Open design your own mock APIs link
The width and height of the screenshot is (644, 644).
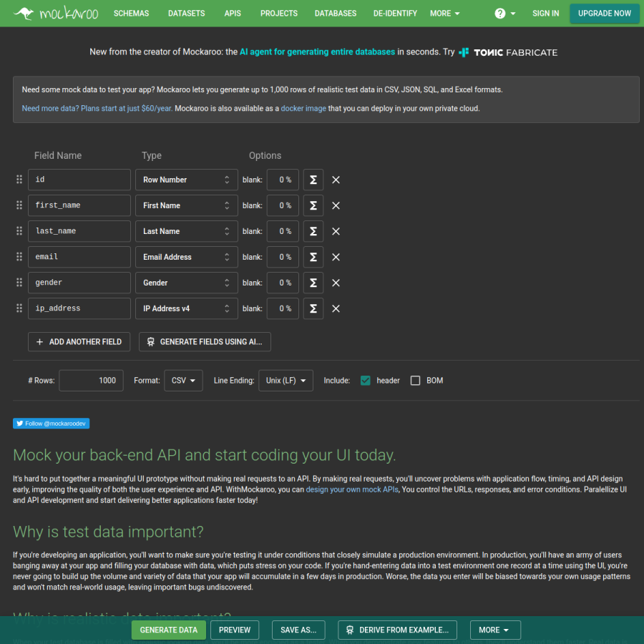[x=352, y=489]
